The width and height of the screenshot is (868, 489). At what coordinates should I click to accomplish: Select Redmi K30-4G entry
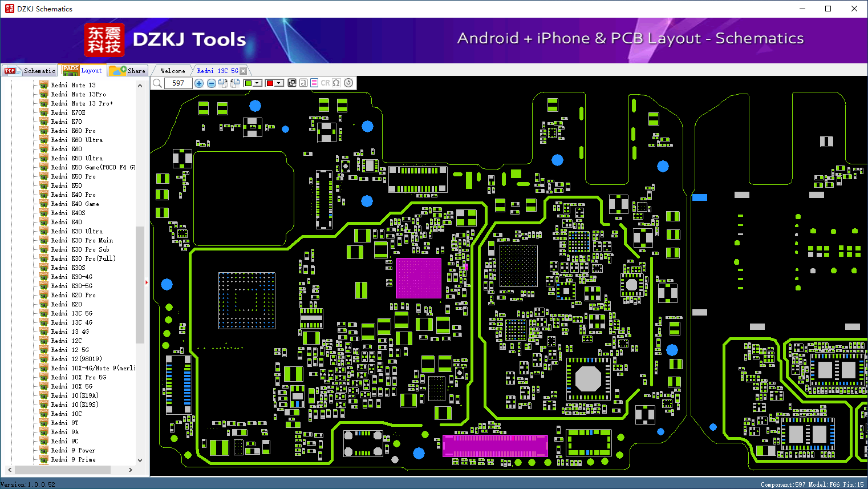click(x=71, y=277)
